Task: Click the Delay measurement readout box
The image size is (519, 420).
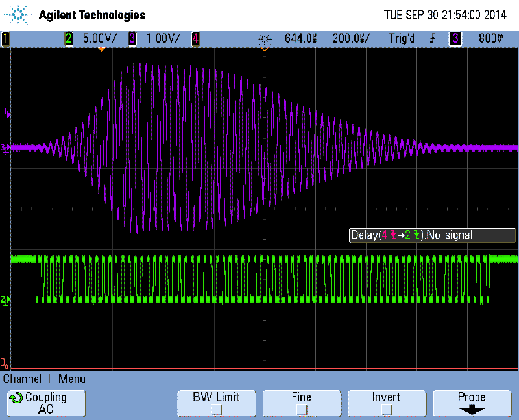Action: [433, 235]
